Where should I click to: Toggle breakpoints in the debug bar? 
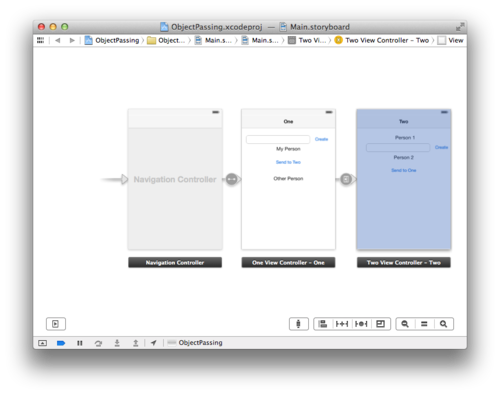(x=61, y=343)
